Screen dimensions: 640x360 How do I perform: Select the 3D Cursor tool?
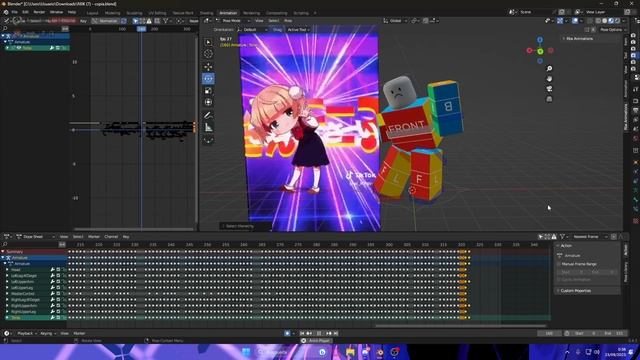click(209, 54)
